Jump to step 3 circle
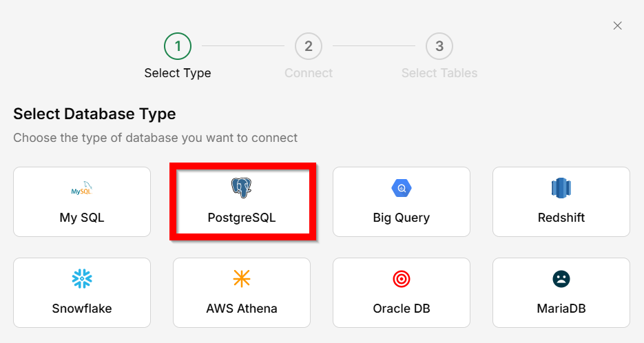Viewport: 644px width, 343px height. click(x=439, y=46)
